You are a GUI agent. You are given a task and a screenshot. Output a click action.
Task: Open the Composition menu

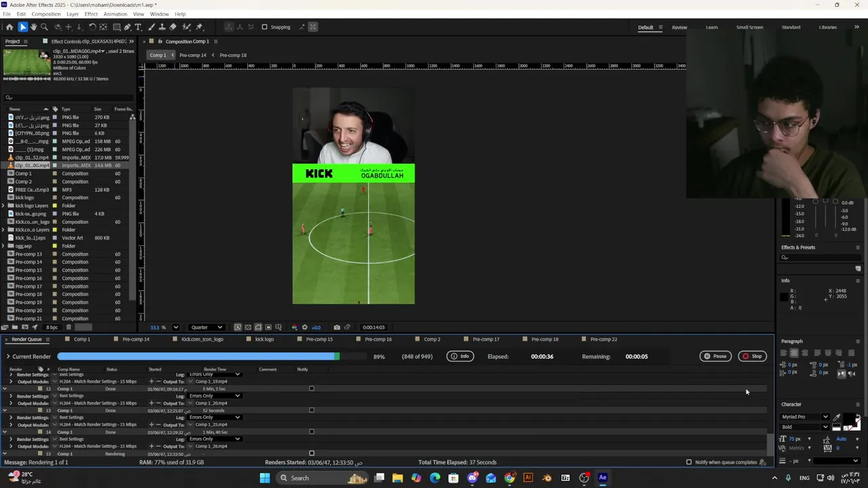pos(46,14)
